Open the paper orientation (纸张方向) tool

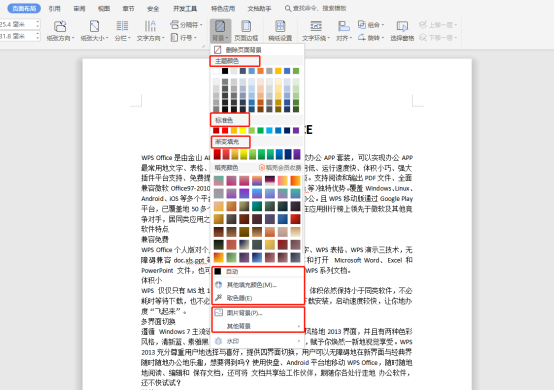coord(60,30)
